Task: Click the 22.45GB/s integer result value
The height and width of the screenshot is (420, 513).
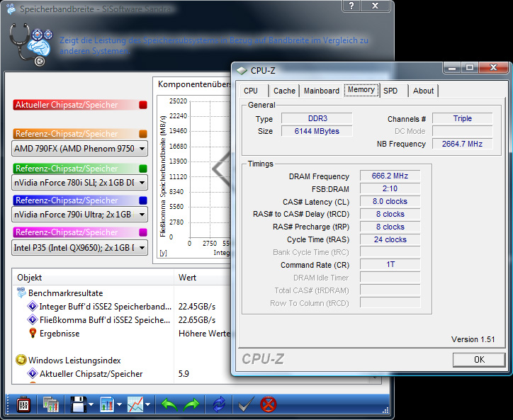Action: click(x=197, y=307)
